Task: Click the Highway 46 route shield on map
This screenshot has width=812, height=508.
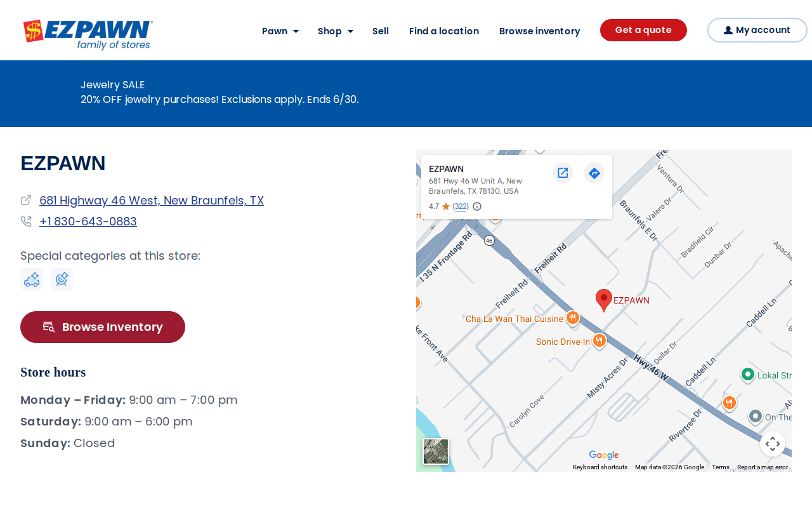Action: (488, 240)
